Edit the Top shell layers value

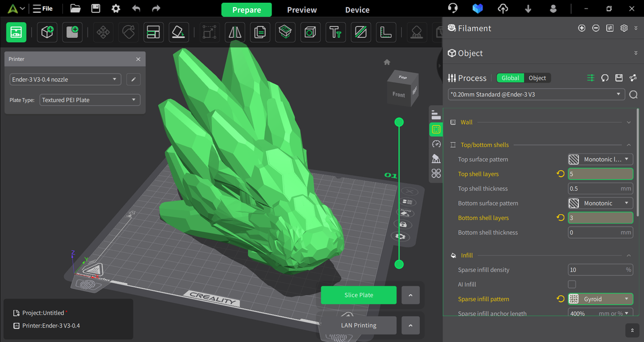(600, 174)
